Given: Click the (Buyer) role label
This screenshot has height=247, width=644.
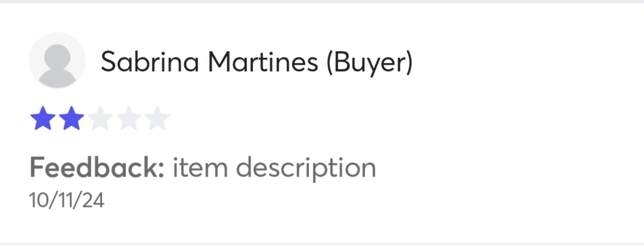Looking at the screenshot, I should 369,63.
